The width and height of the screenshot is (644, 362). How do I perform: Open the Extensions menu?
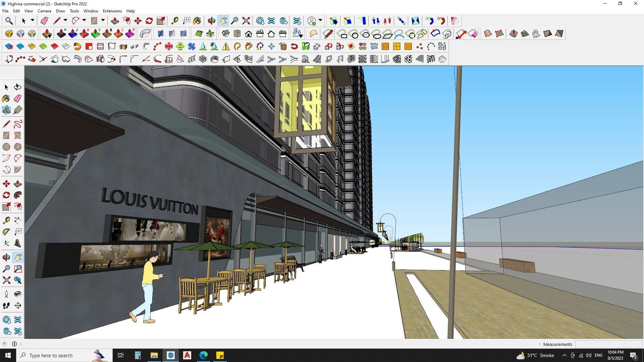click(112, 11)
